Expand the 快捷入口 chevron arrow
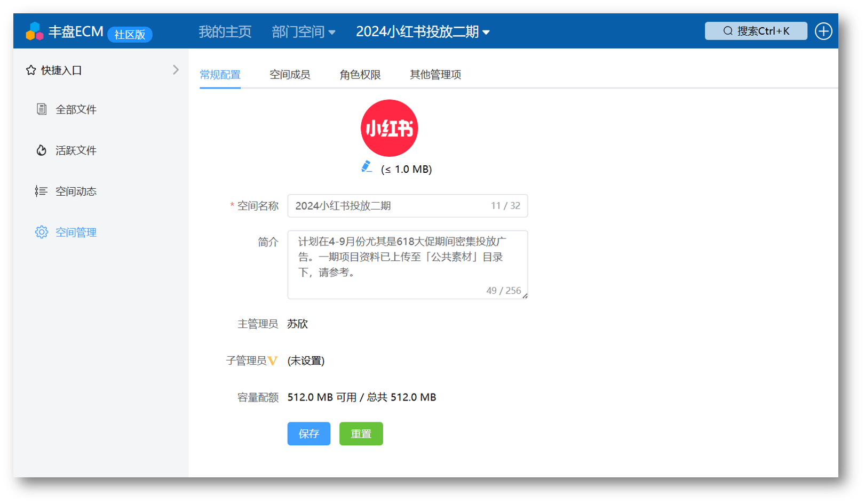This screenshot has width=865, height=504. [x=176, y=70]
